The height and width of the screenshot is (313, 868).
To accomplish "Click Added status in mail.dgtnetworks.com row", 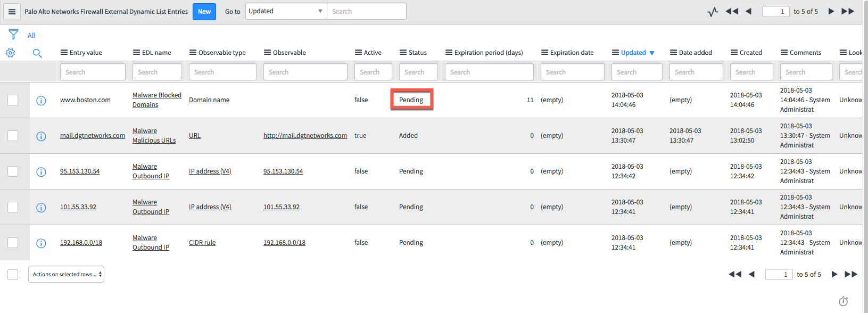I will tap(408, 136).
